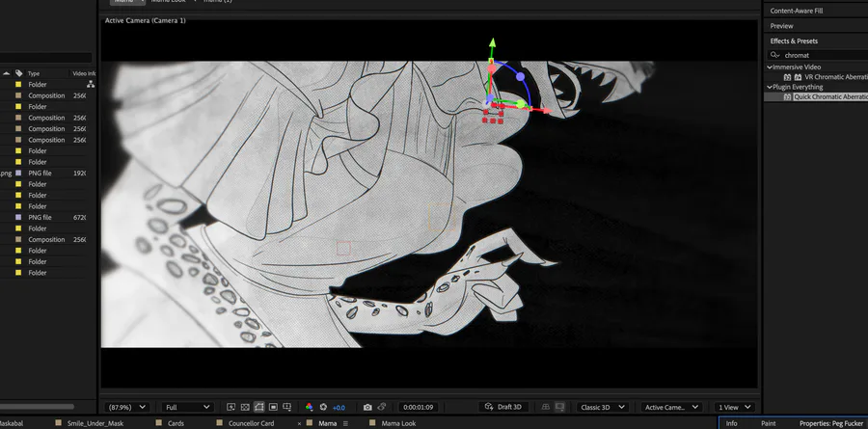The width and height of the screenshot is (868, 429).
Task: Click the 0:00:01:09 timecode
Action: click(418, 407)
